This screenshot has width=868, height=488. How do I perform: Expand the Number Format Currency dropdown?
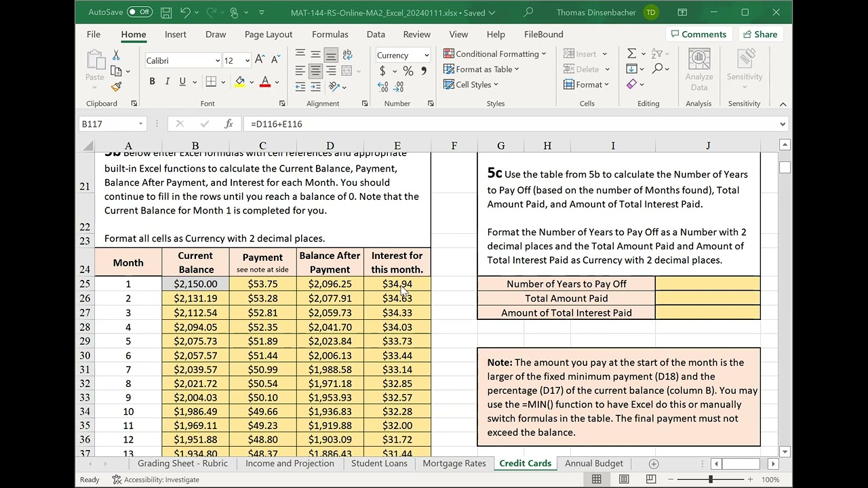pos(427,56)
